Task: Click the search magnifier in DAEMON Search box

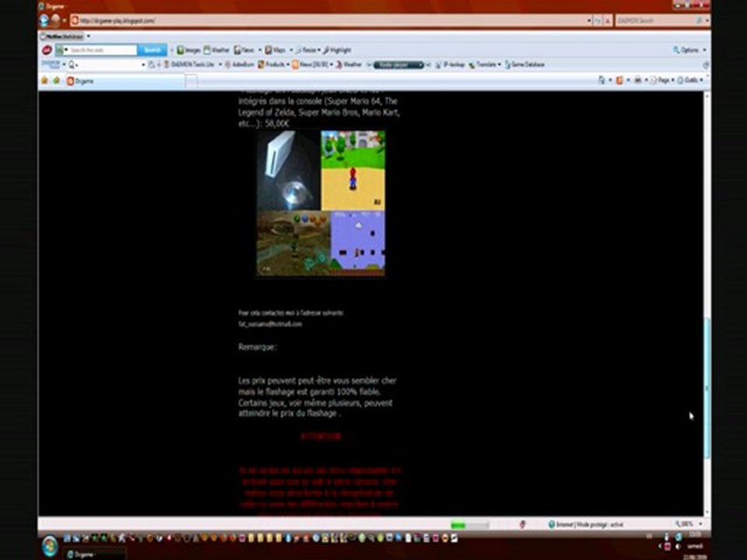Action: [699, 20]
